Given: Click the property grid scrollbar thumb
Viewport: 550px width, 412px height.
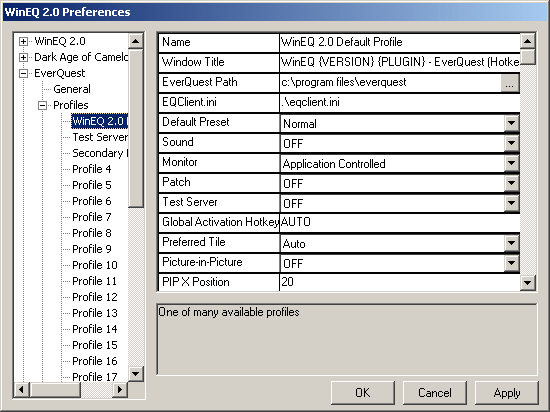Looking at the screenshot, I should 527,57.
